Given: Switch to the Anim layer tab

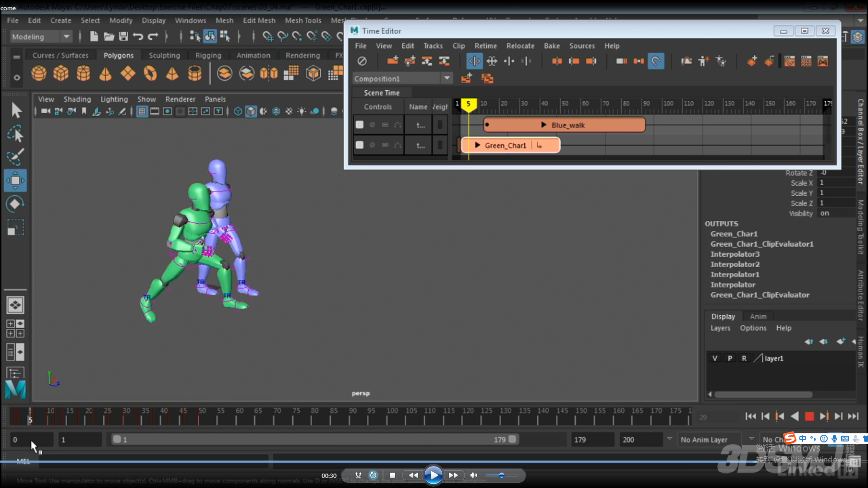Looking at the screenshot, I should 758,316.
